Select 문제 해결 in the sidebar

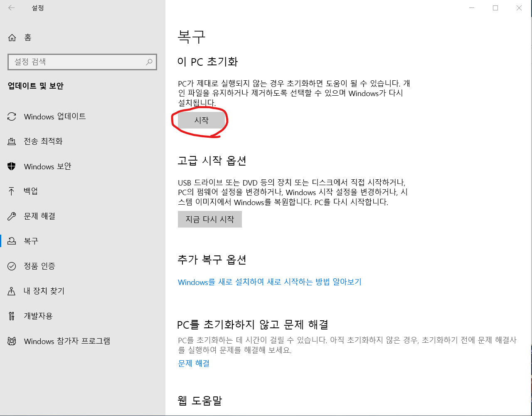coord(83,216)
